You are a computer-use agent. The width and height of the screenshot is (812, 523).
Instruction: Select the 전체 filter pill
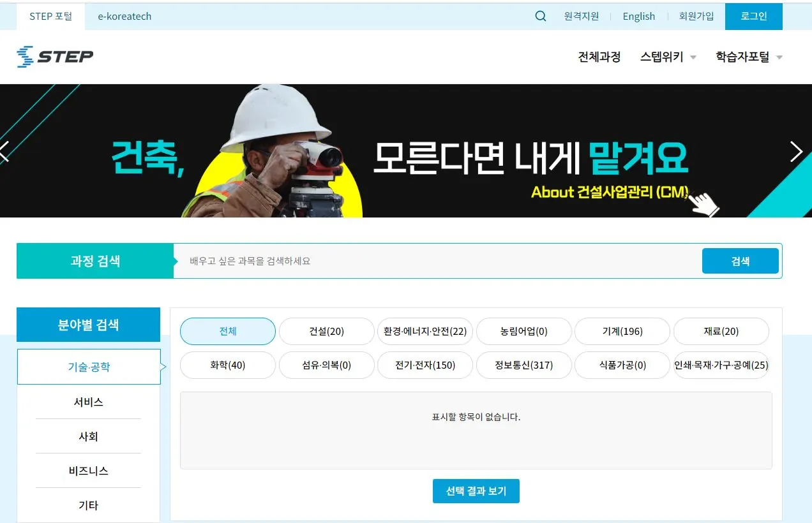coord(227,331)
